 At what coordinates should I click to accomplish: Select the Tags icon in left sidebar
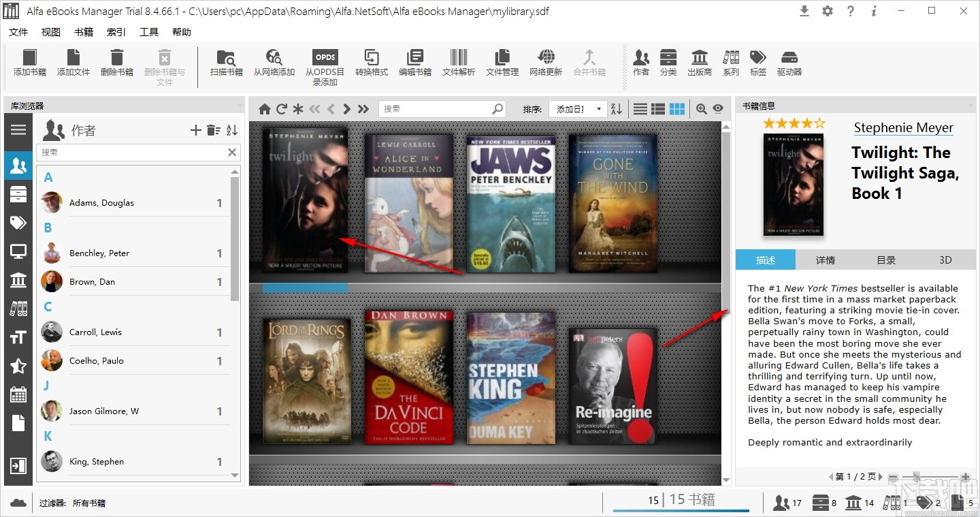(18, 223)
